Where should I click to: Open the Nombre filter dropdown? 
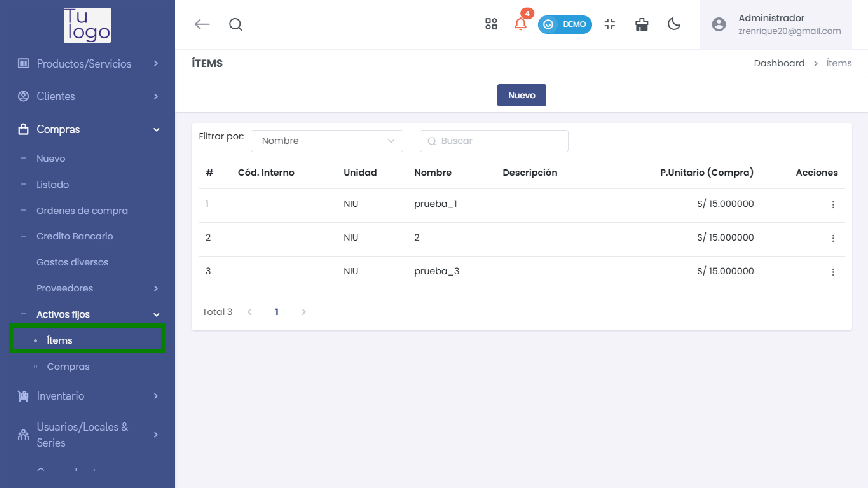coord(327,141)
